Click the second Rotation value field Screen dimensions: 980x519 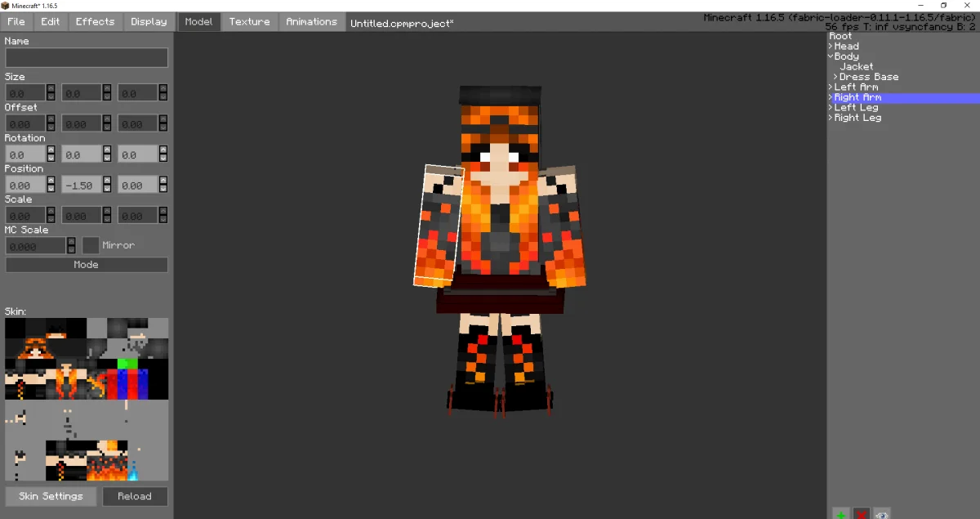82,154
